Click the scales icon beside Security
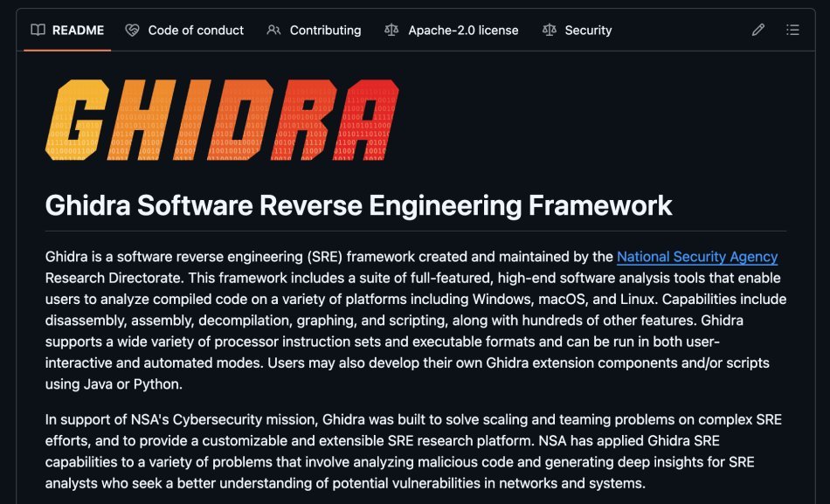Viewport: 830px width, 504px height. (x=549, y=31)
